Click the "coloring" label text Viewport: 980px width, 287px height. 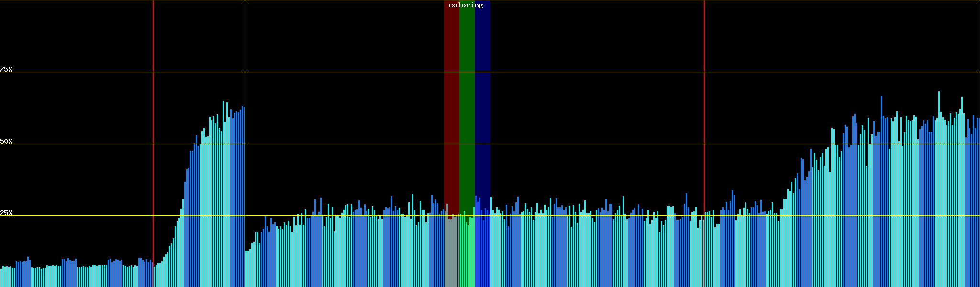click(x=466, y=5)
